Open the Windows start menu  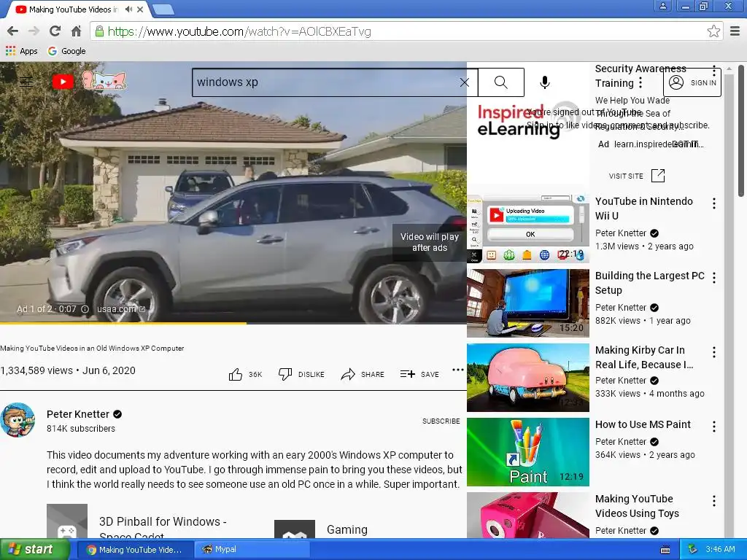tap(34, 550)
